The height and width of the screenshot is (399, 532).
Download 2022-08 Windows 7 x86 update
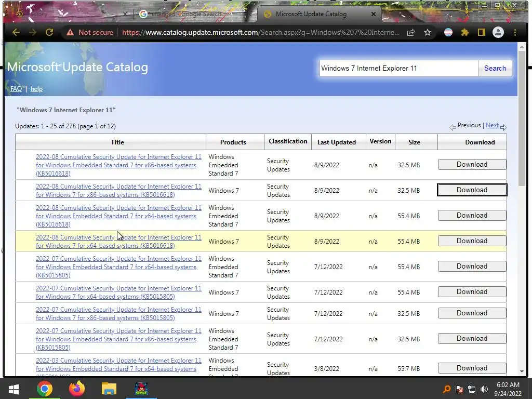point(472,190)
